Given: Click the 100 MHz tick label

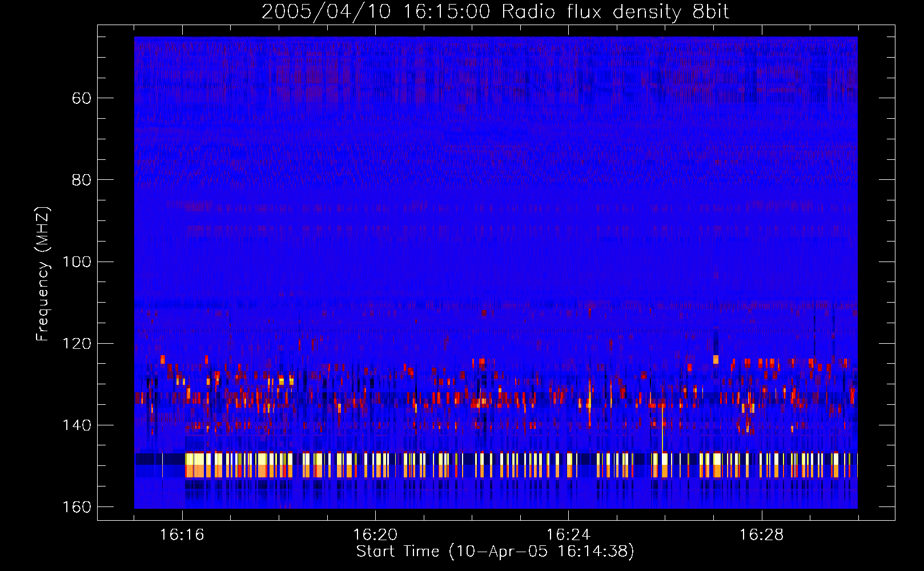Looking at the screenshot, I should tap(76, 262).
